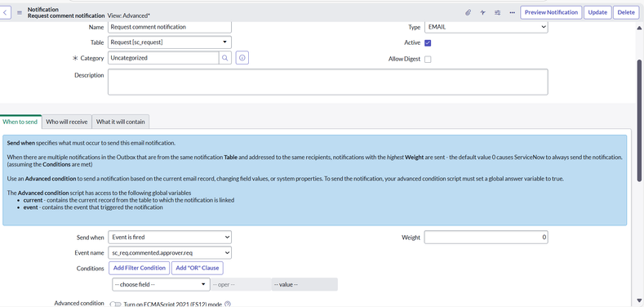The width and height of the screenshot is (644, 307).
Task: Open the Table dropdown Request [sc_request]
Action: (x=170, y=42)
